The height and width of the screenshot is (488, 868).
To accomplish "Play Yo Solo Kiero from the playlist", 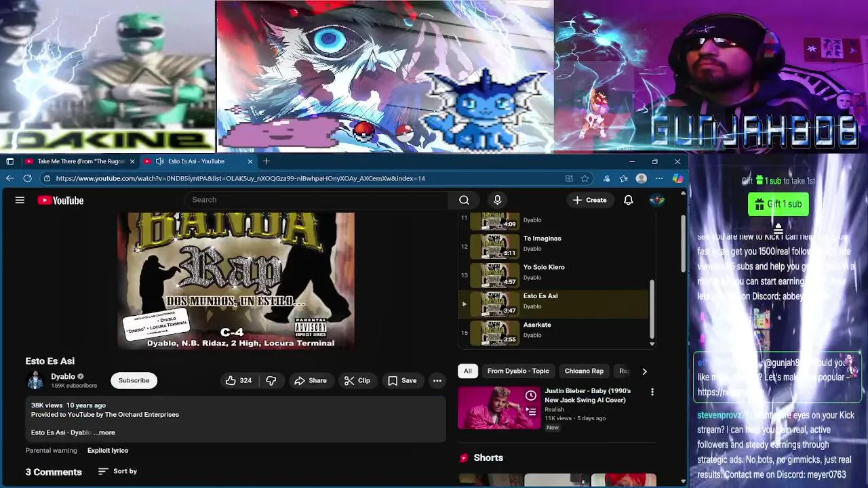I will coord(555,276).
